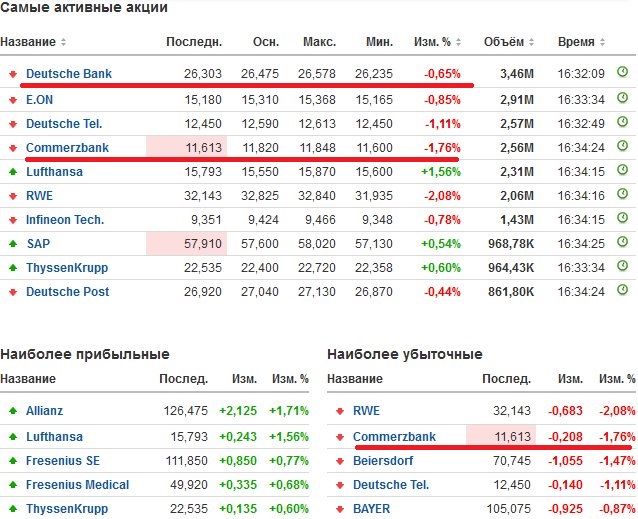Open BAYER link in losers table
Screen dimensions: 638x519
coord(372,509)
